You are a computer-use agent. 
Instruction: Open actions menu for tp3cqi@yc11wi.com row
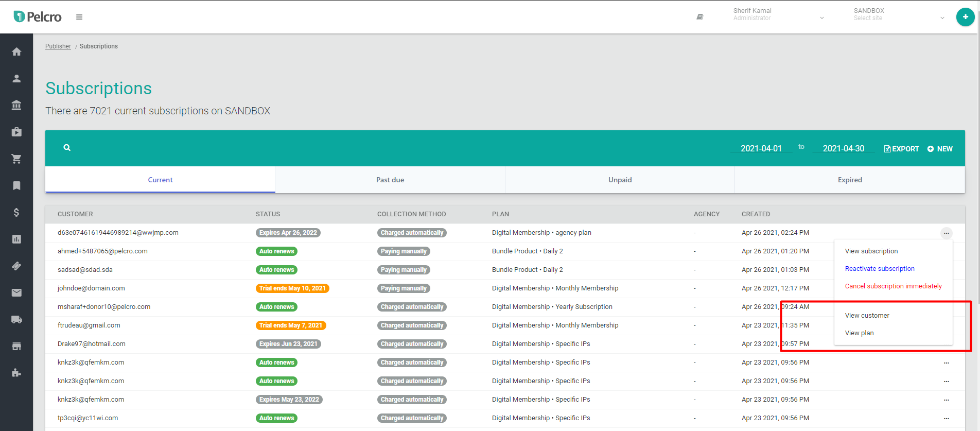point(946,418)
